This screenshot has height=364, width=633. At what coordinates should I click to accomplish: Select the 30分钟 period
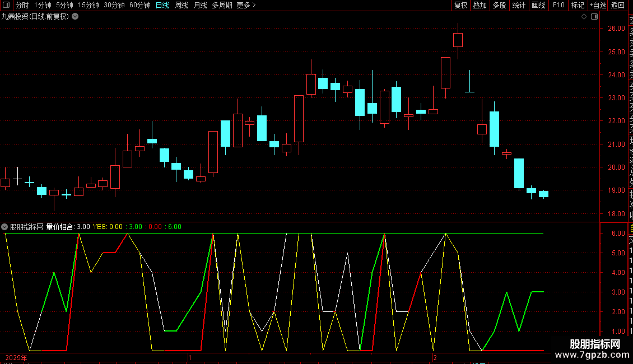pyautogui.click(x=114, y=5)
